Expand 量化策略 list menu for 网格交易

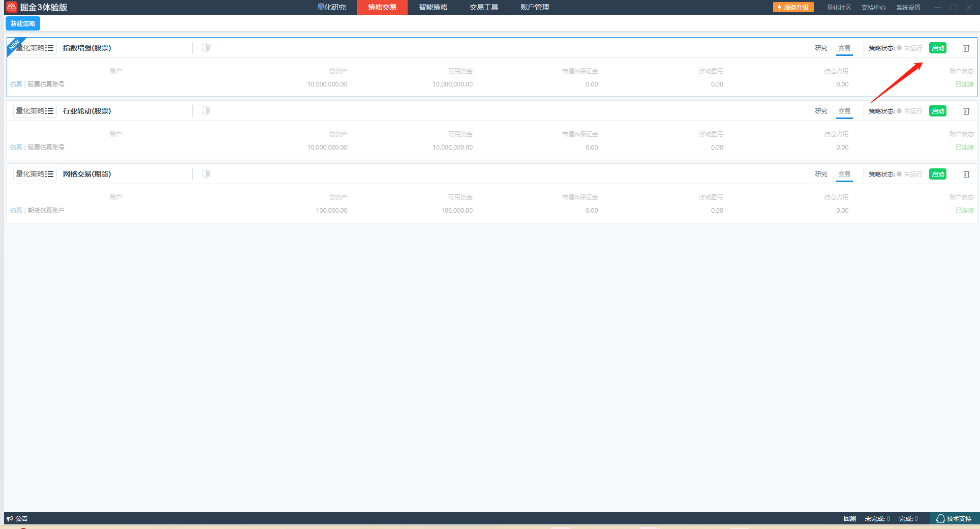point(49,174)
